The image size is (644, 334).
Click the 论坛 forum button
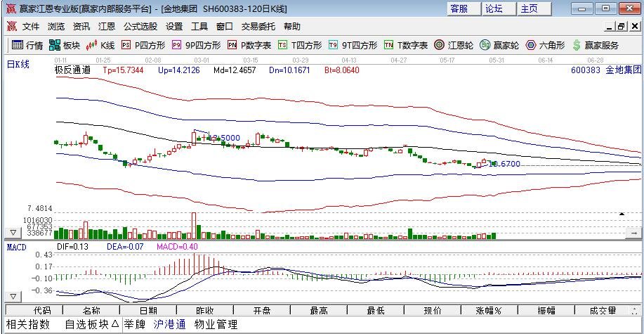click(499, 8)
